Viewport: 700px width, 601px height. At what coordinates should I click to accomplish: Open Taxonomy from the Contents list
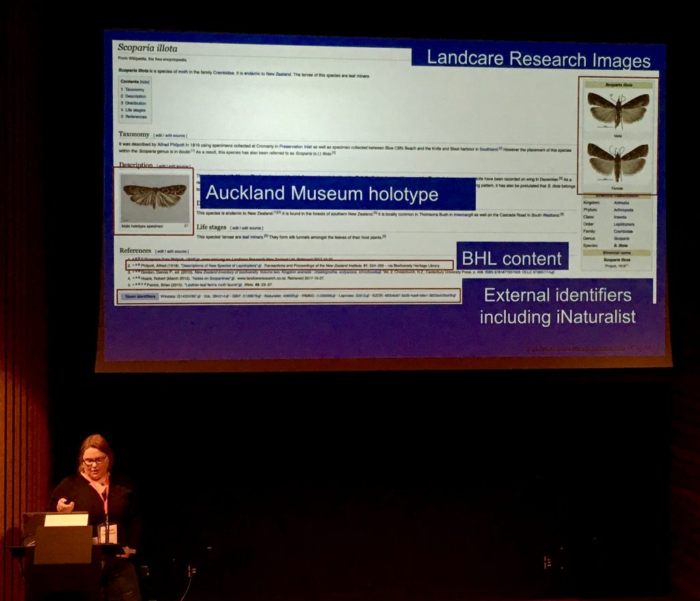(136, 90)
